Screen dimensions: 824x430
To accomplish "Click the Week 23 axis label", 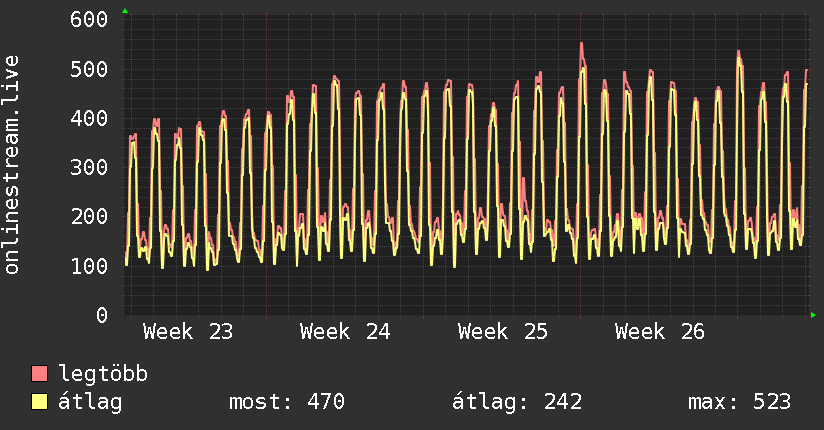I will 188,332.
